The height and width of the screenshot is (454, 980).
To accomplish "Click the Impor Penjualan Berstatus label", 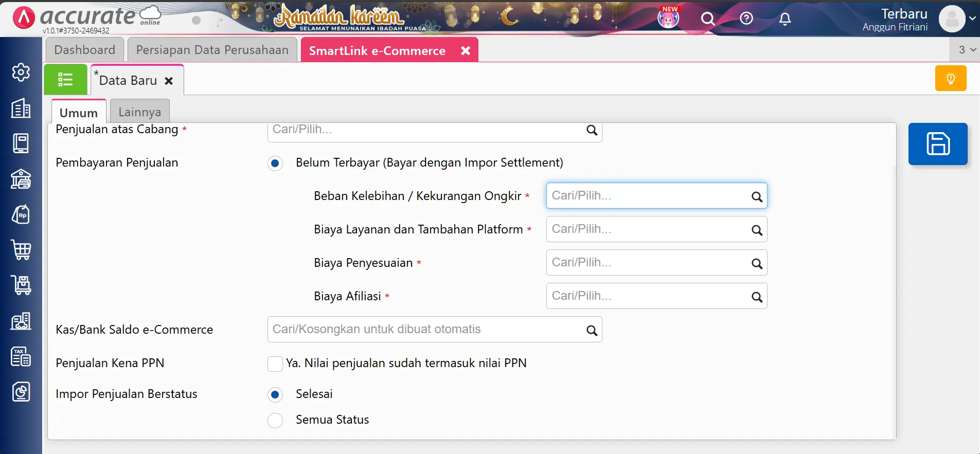I will click(127, 394).
